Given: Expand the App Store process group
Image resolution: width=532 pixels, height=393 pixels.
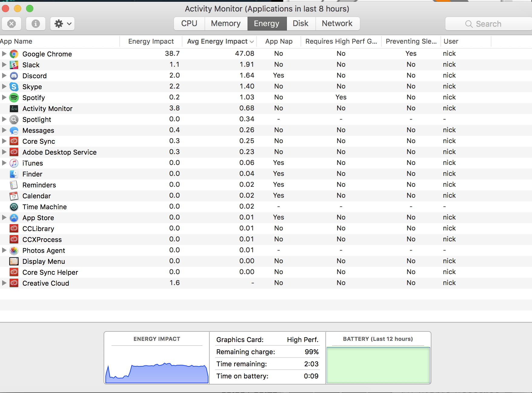Looking at the screenshot, I should 4,217.
